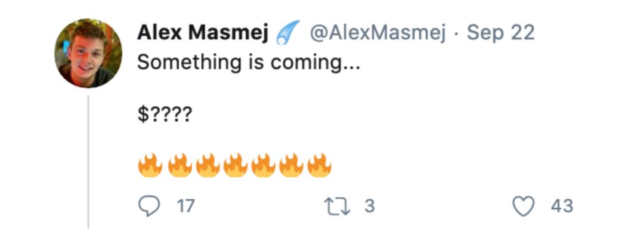Open the Alex Masmej display name link
644x244 pixels.
203,32
